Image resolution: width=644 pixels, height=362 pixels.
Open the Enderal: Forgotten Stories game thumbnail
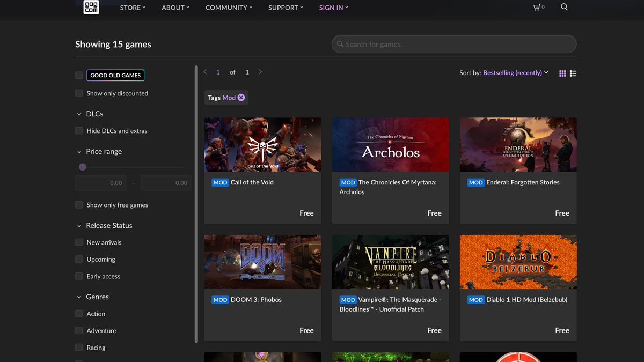(518, 144)
